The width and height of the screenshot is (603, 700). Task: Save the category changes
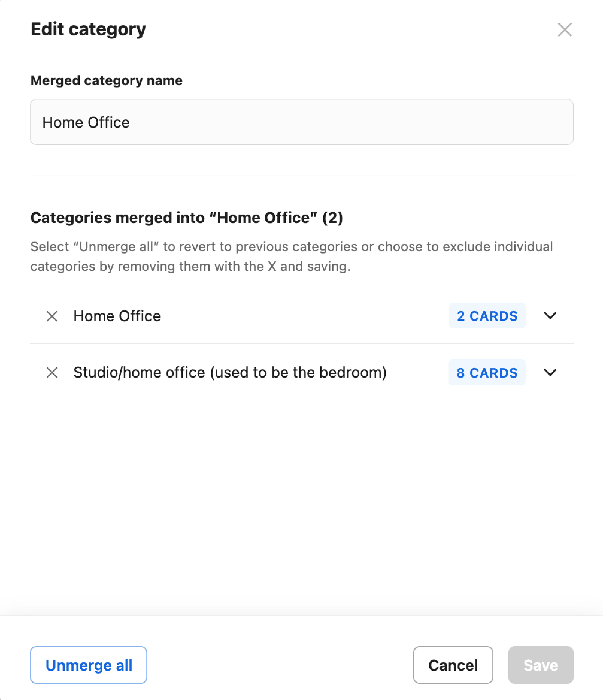(541, 665)
